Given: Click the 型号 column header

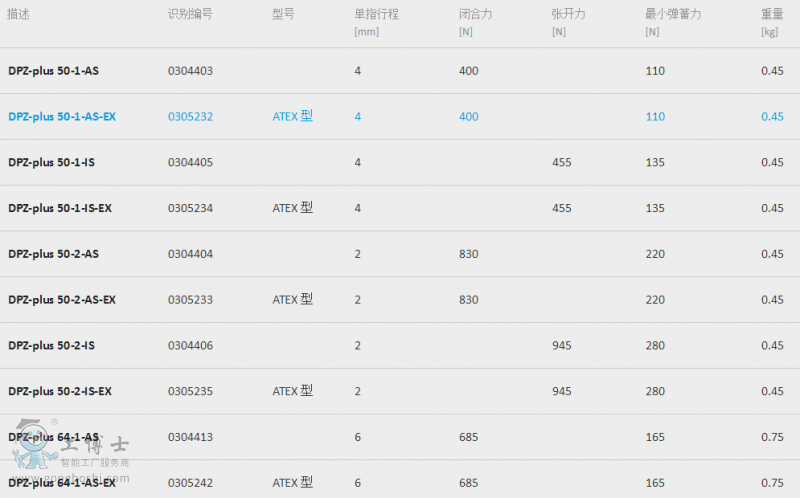Looking at the screenshot, I should [283, 14].
